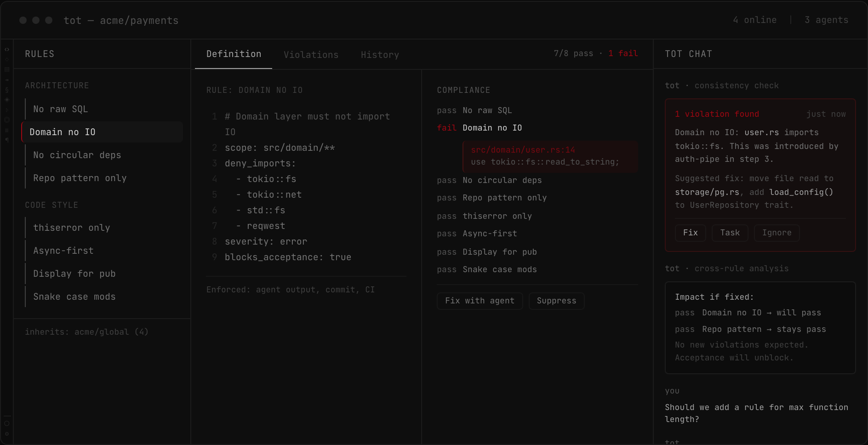Select the thiserror only rule in sidebar

click(x=104, y=228)
